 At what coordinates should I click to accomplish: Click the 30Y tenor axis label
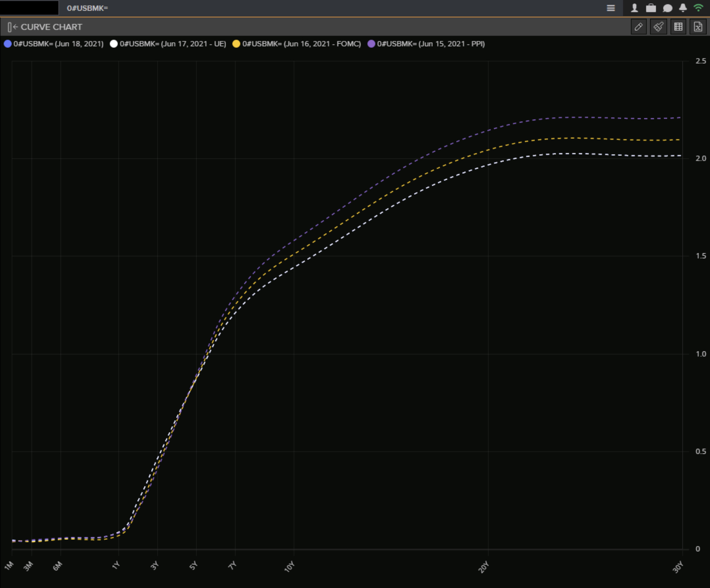pos(678,567)
